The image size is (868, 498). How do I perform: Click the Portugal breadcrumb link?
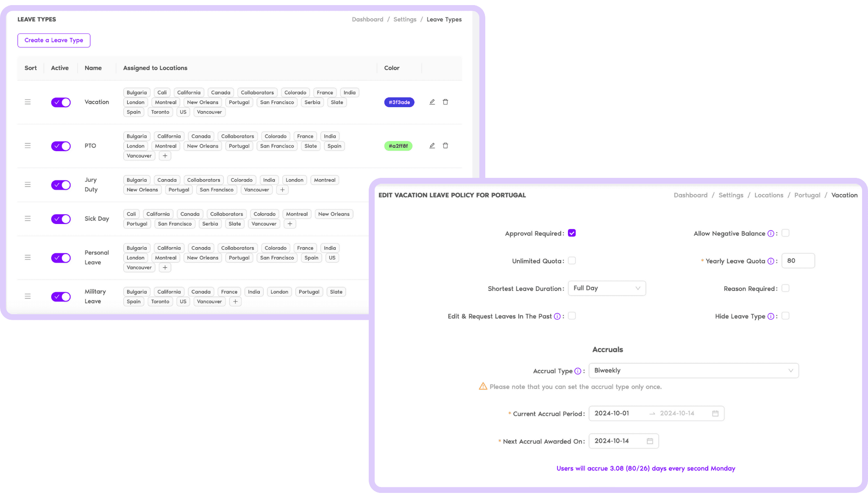point(807,195)
